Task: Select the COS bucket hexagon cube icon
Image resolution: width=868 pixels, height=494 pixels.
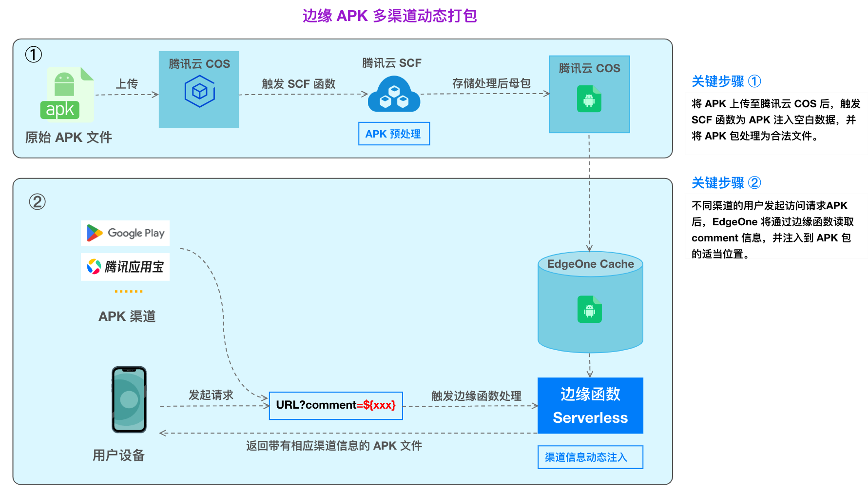Action: point(199,91)
